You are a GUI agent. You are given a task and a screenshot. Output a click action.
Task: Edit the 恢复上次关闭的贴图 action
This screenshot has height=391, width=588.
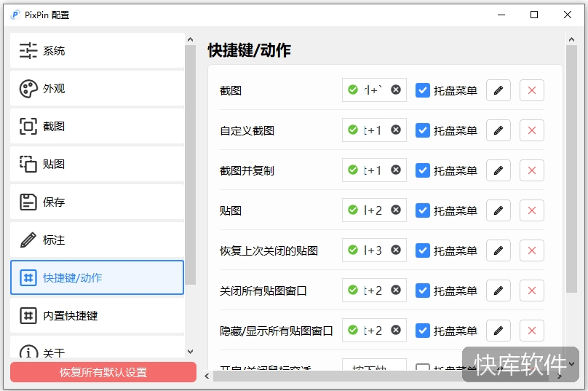tap(498, 250)
